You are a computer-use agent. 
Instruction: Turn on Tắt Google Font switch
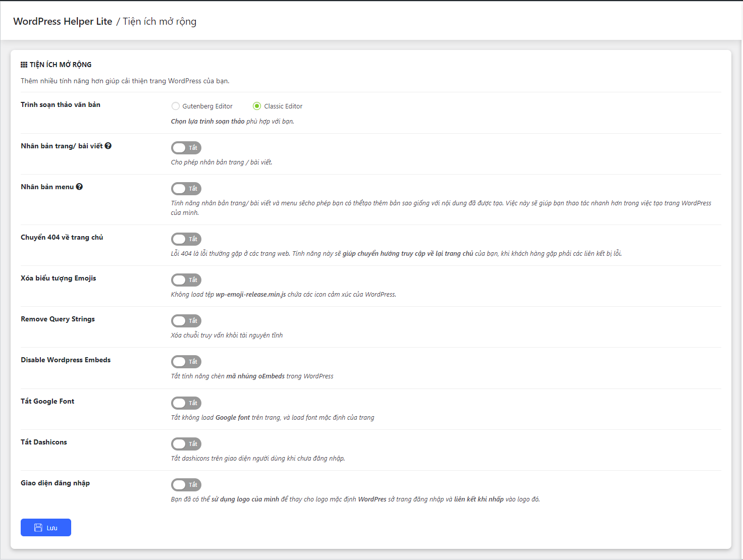[x=186, y=403]
